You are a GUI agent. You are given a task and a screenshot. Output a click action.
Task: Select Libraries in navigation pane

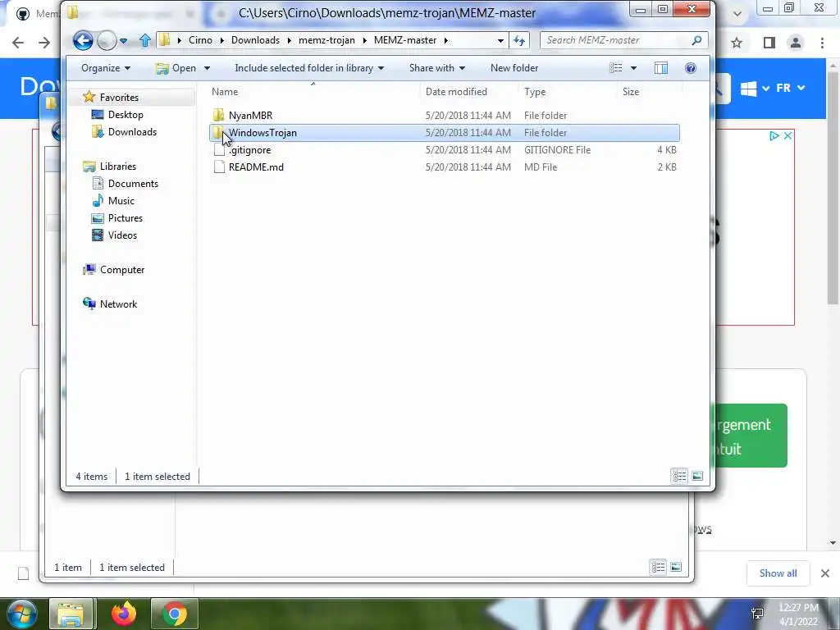tap(118, 166)
